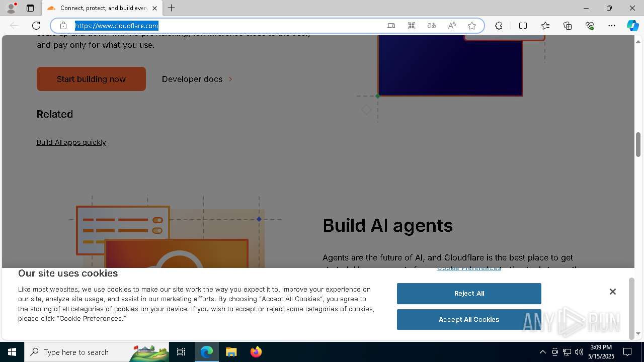Open the Favorites list icon
The height and width of the screenshot is (362, 644).
[545, 26]
